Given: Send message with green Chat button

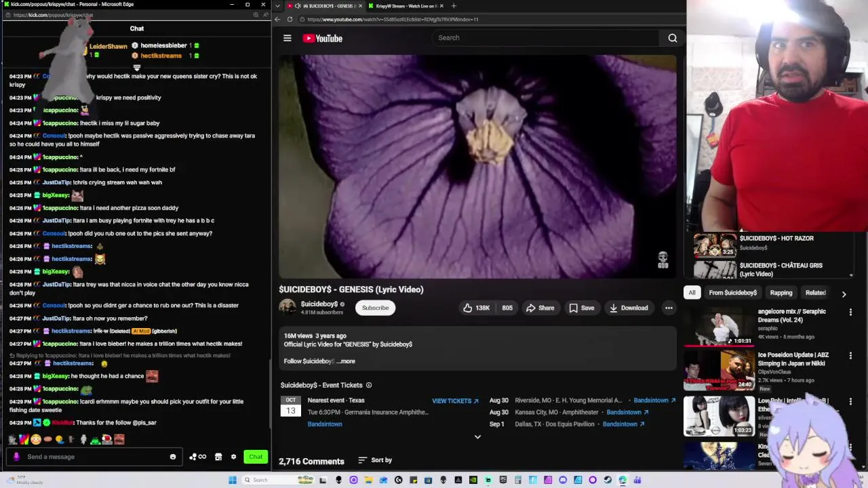Looking at the screenshot, I should click(x=256, y=457).
